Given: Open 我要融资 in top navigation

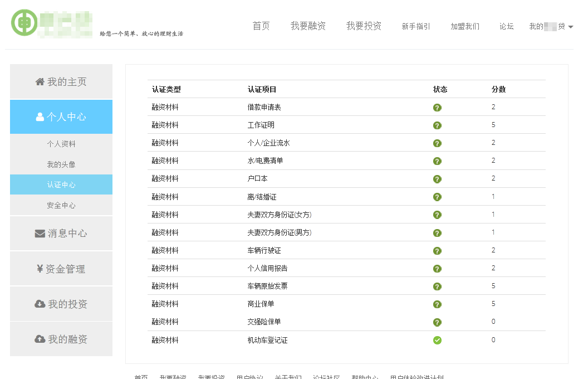Looking at the screenshot, I should pyautogui.click(x=308, y=26).
